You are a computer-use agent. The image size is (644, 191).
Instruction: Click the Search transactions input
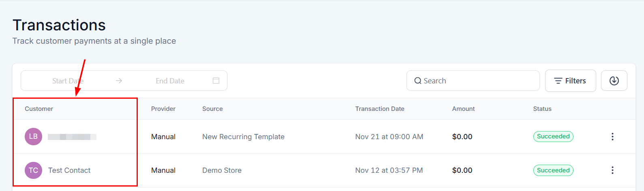click(x=478, y=81)
